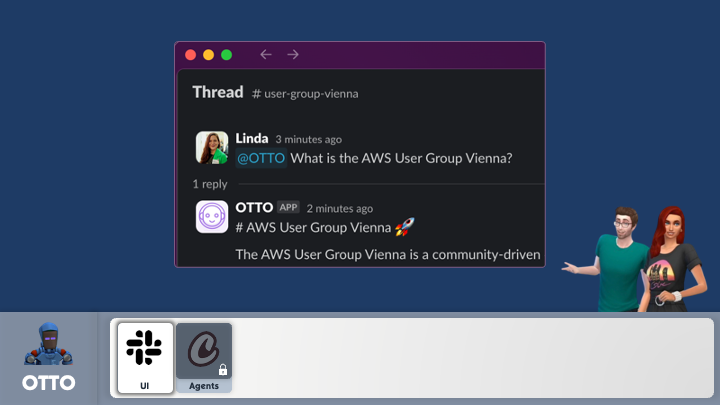Screen dimensions: 720x405
Task: Click the @OTTO mention
Action: (261, 158)
